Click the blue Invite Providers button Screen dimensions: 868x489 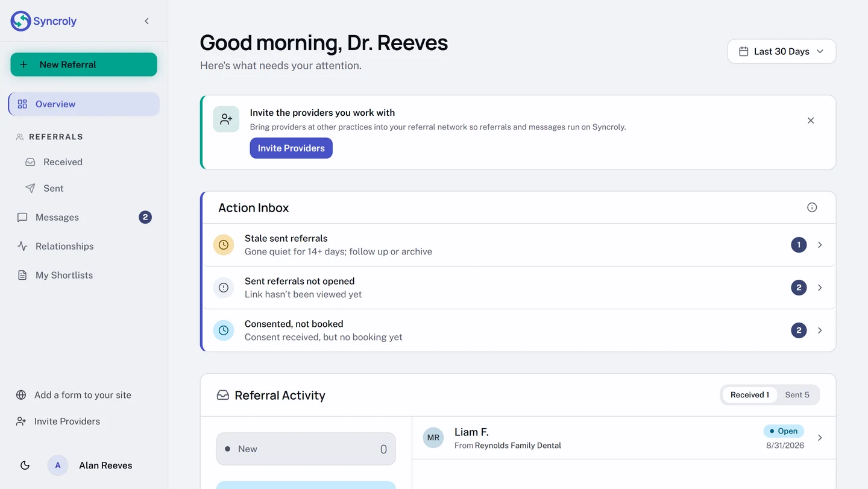click(x=291, y=148)
